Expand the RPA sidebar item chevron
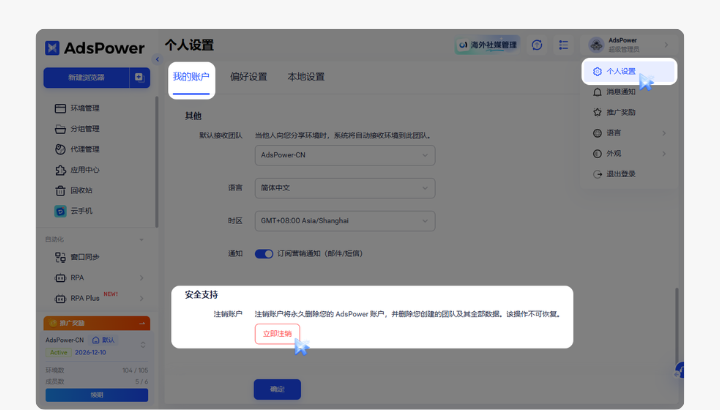Screen dimensions: 720x410 (141, 278)
